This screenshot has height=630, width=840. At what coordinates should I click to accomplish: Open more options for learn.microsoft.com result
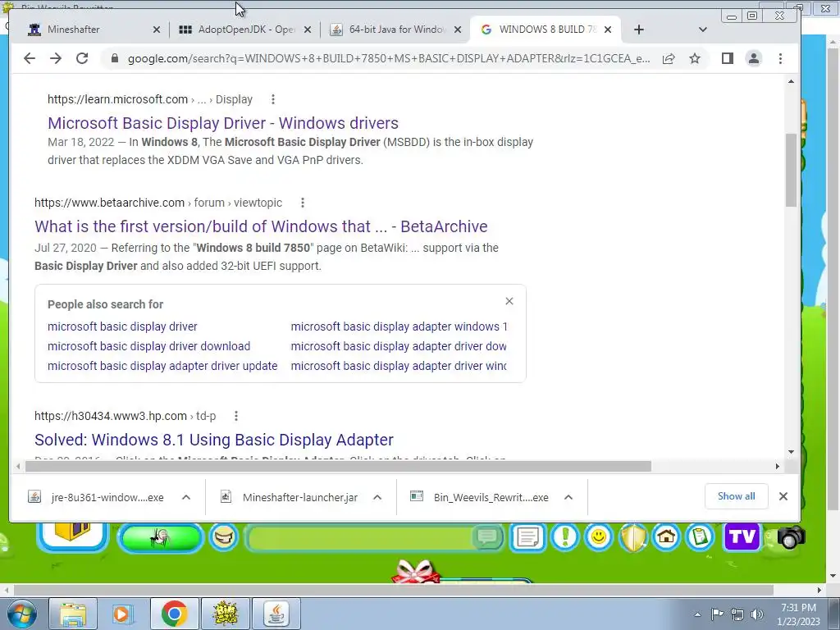point(273,99)
